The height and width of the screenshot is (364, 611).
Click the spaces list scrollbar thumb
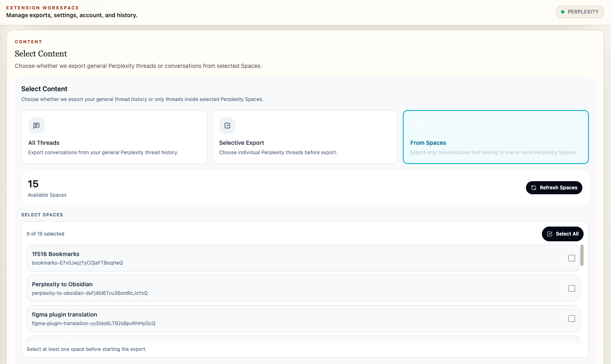582,255
